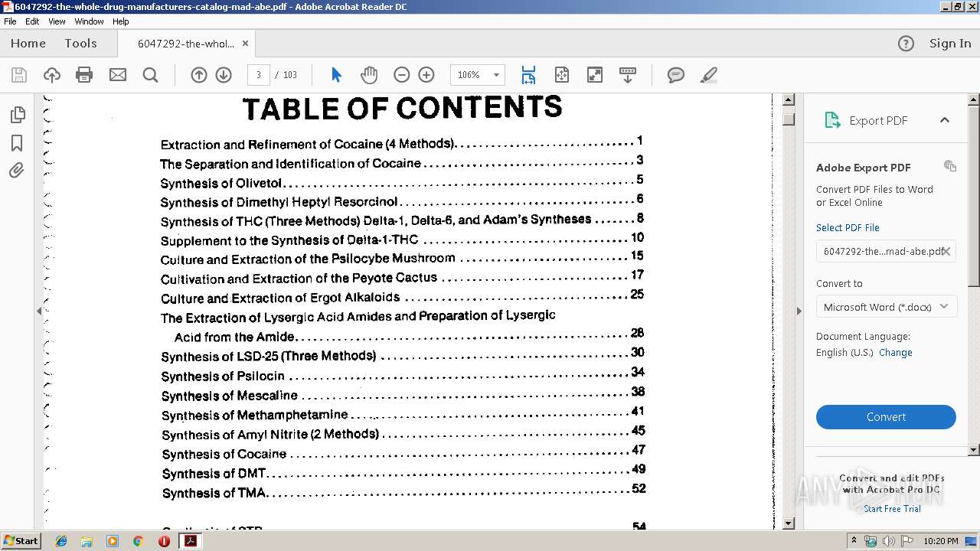
Task: Print the document
Action: 84,75
